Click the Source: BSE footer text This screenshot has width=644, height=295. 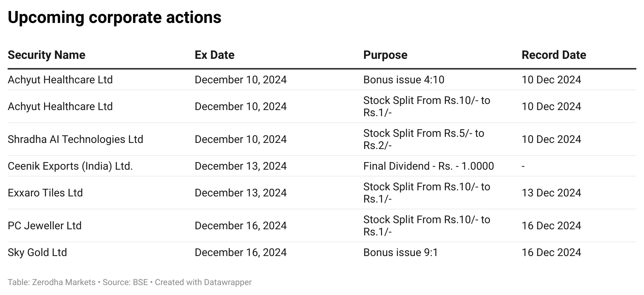(125, 282)
